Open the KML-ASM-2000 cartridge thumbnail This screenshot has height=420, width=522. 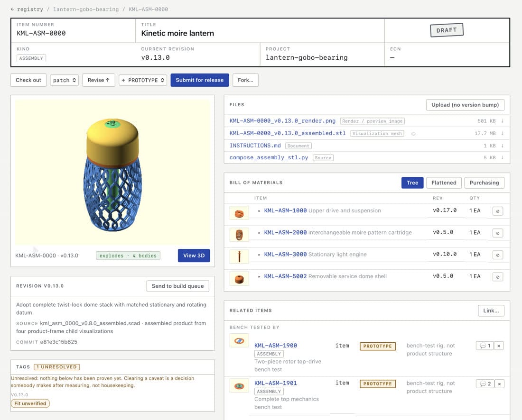point(239,235)
